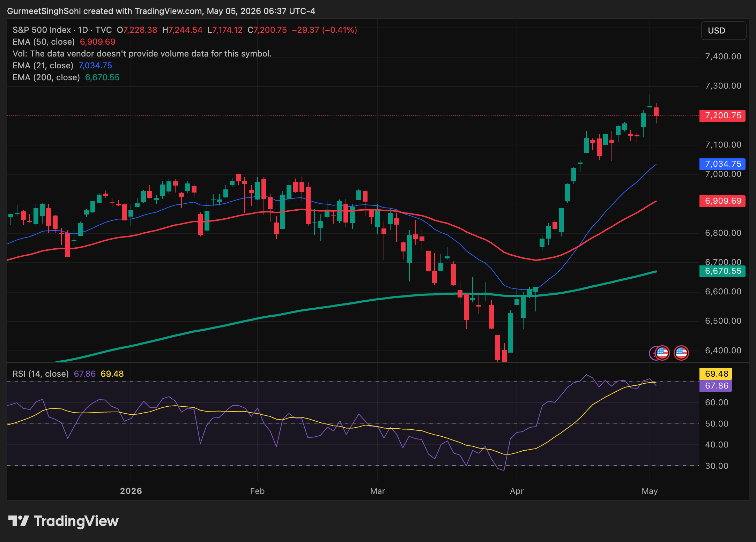Click the 40.00 RSI scale label
This screenshot has width=756, height=542.
point(717,445)
